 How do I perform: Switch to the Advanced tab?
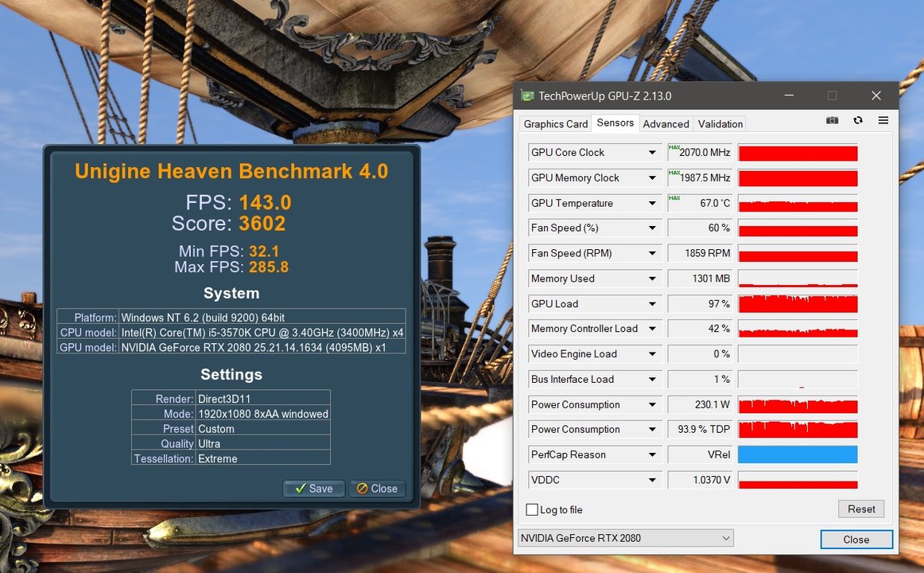pyautogui.click(x=666, y=124)
